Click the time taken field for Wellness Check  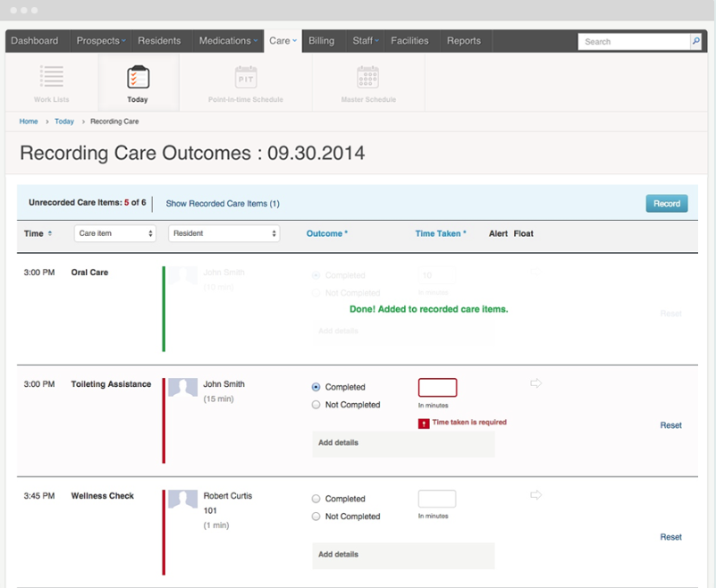click(x=437, y=499)
